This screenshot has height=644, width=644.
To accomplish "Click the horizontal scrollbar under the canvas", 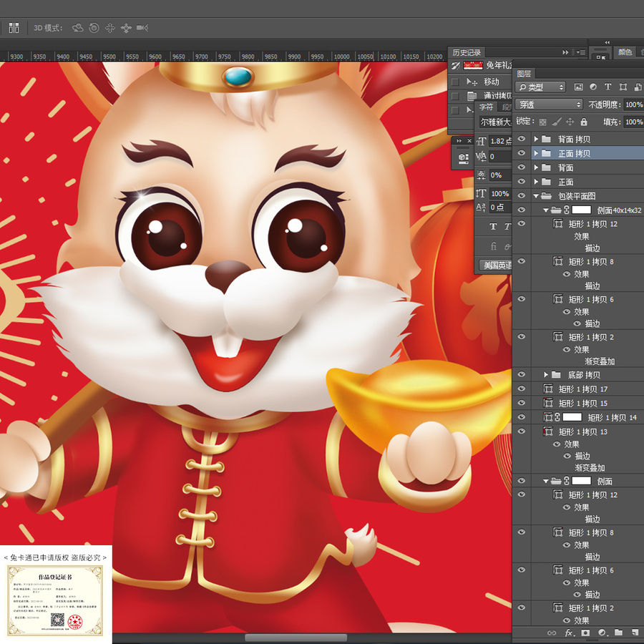I will point(296,638).
